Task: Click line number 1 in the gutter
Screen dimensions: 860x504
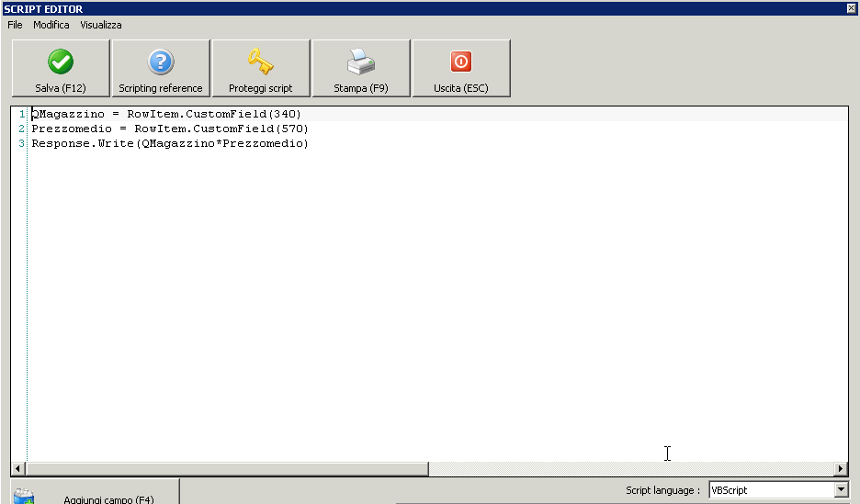Action: [x=22, y=114]
